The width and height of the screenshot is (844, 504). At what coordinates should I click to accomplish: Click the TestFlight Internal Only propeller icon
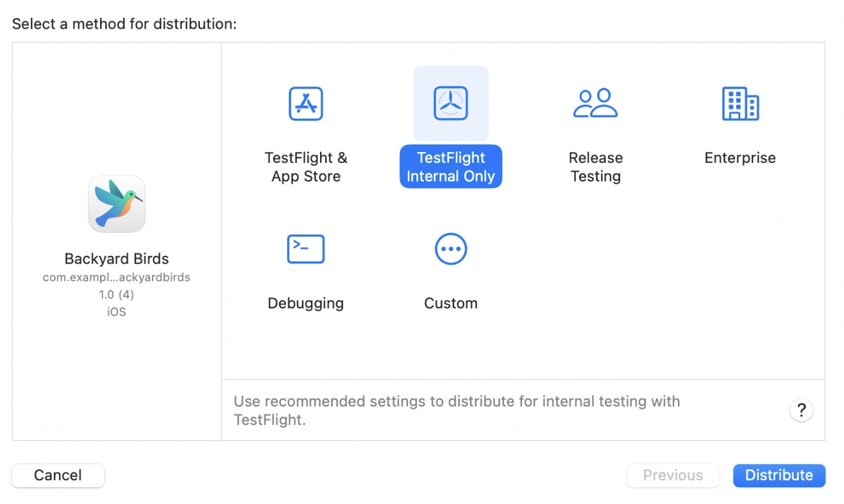pos(451,103)
